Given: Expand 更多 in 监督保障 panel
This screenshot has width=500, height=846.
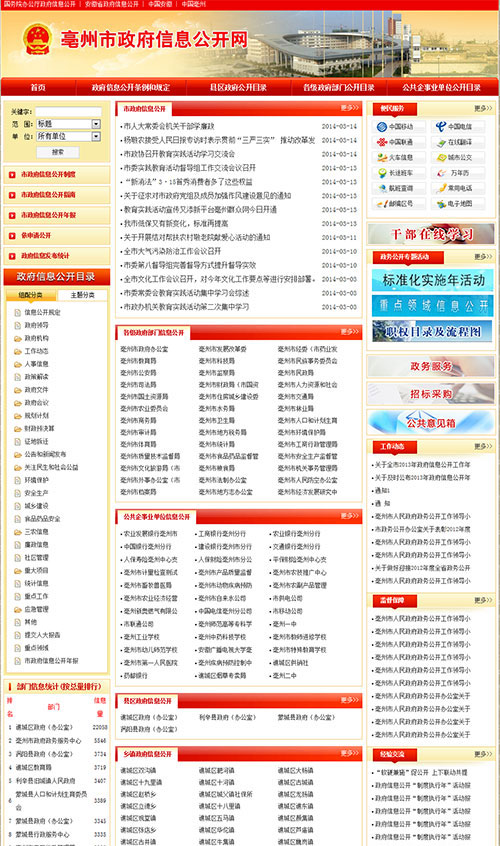Looking at the screenshot, I should point(483,601).
